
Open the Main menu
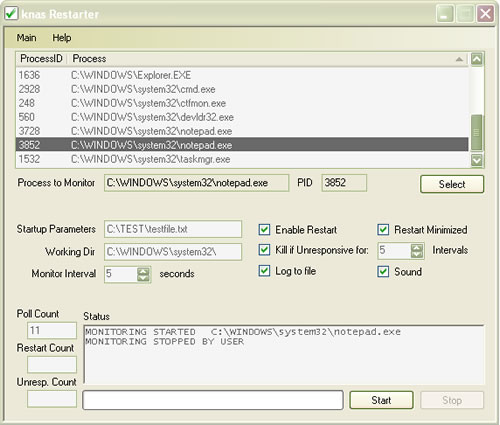[x=26, y=38]
